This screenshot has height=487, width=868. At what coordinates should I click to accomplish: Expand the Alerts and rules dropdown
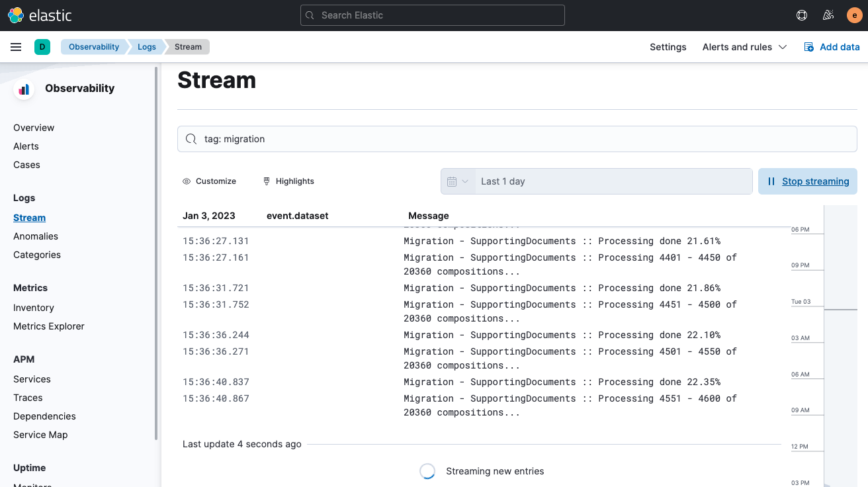pos(744,47)
